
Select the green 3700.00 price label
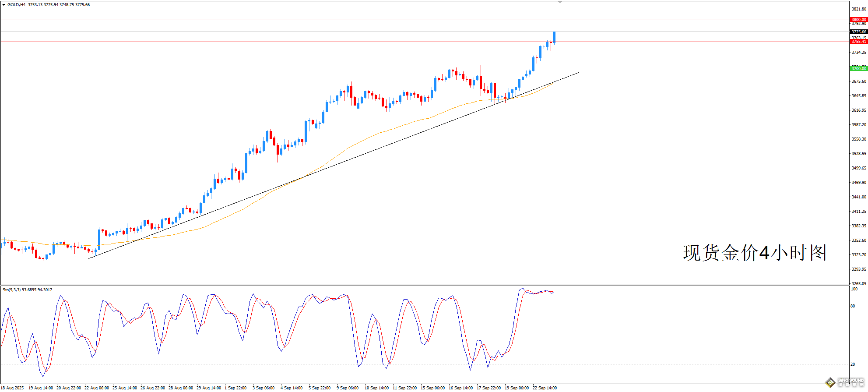(858, 69)
